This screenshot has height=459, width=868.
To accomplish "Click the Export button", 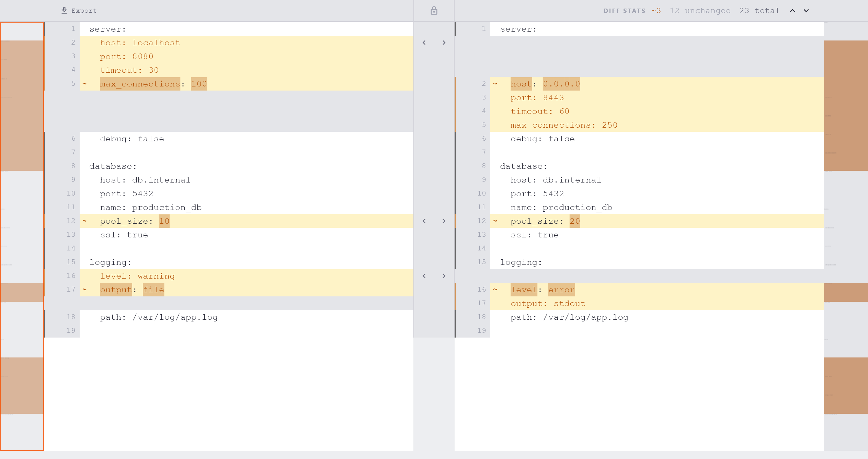I will pos(79,11).
